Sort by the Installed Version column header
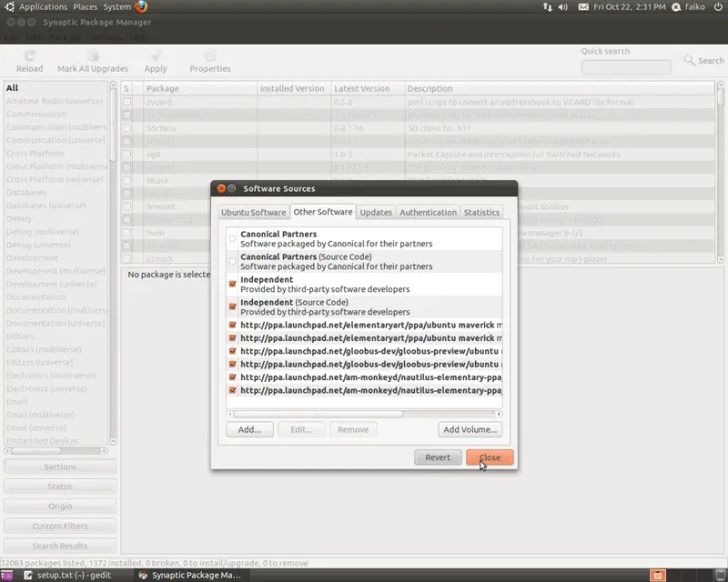The height and width of the screenshot is (582, 728). tap(294, 88)
